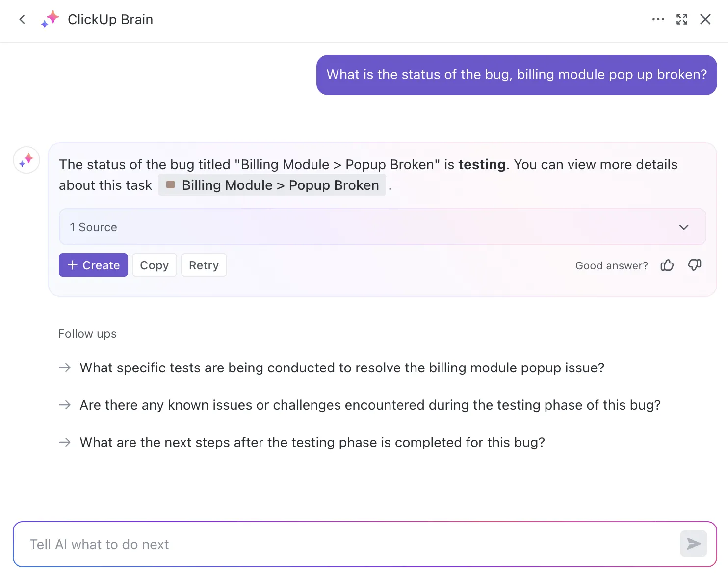Give the answer a thumbs down

click(695, 265)
